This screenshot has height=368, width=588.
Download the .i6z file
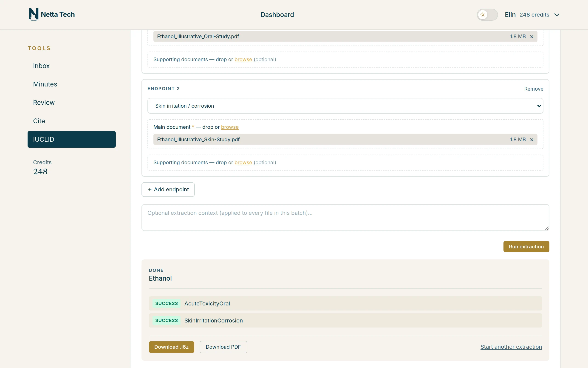[171, 347]
